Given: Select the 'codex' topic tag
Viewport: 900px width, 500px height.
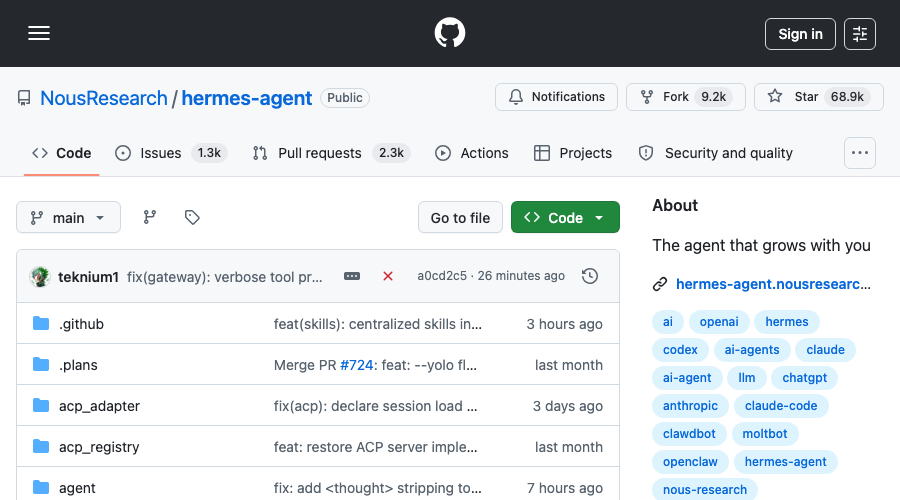Looking at the screenshot, I should [x=680, y=350].
